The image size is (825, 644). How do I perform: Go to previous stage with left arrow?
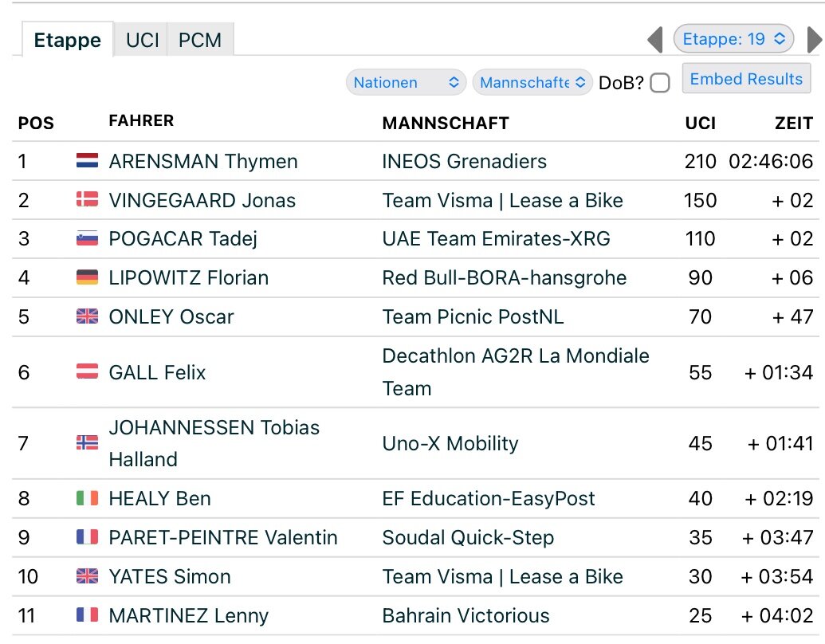655,40
